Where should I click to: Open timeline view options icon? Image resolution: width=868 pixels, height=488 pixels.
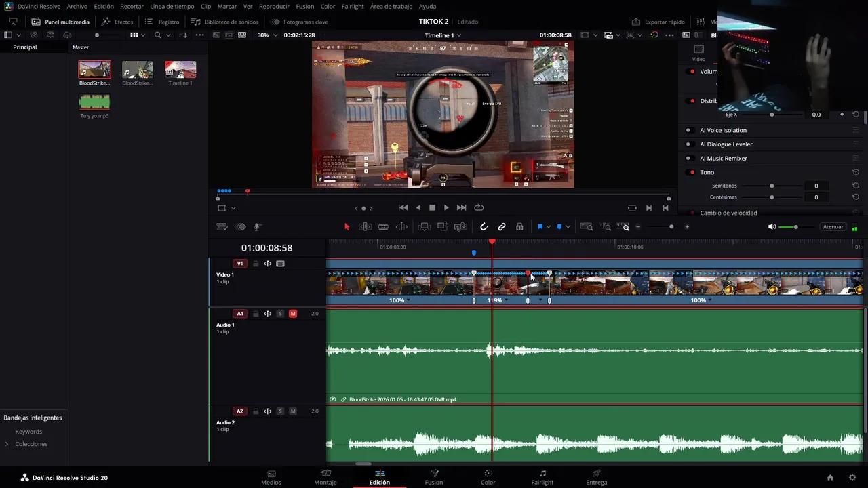(222, 227)
